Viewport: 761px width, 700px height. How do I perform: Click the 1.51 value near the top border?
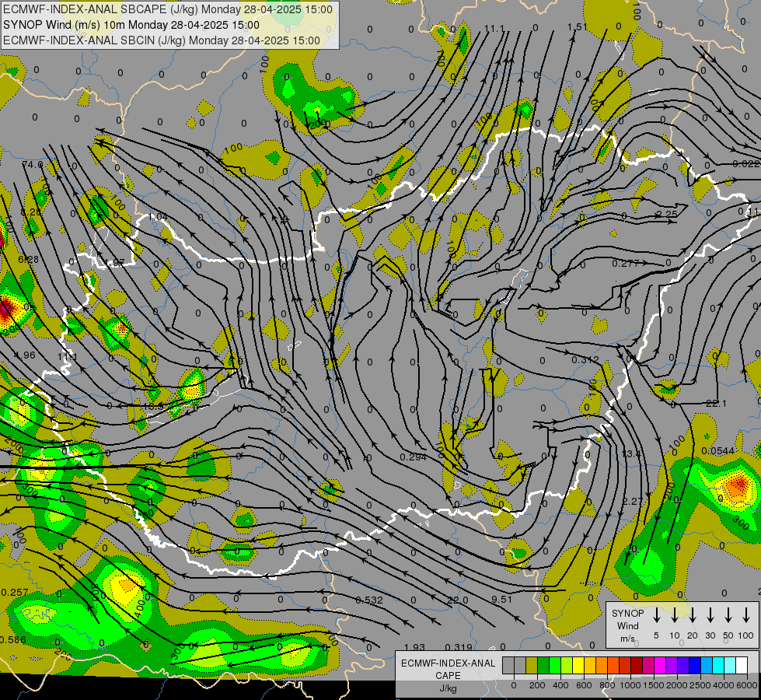pyautogui.click(x=577, y=26)
